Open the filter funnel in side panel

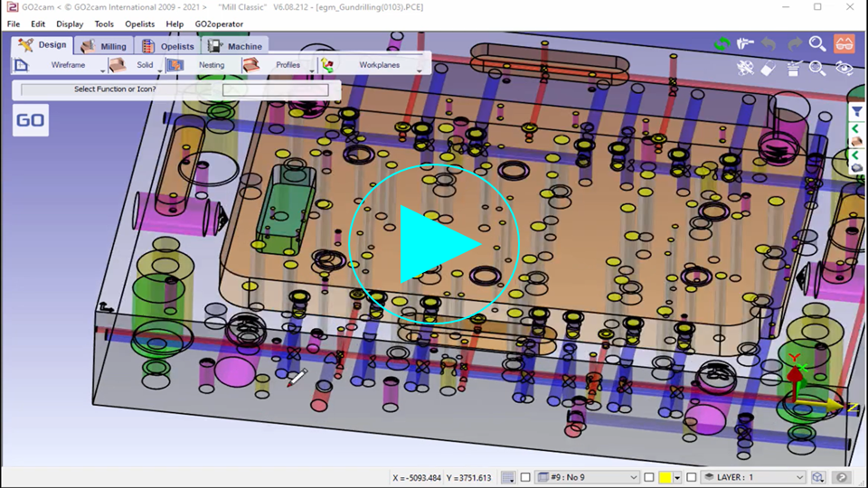click(x=857, y=112)
